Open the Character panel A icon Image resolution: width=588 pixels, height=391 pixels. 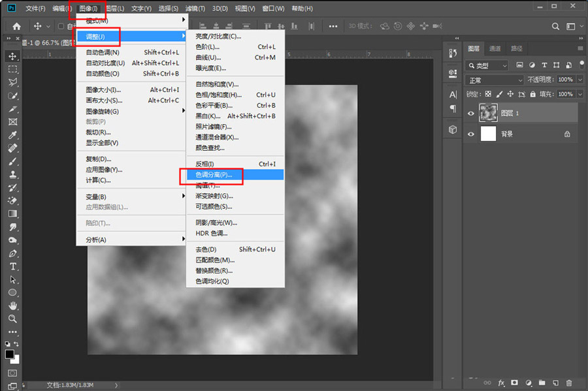click(453, 95)
